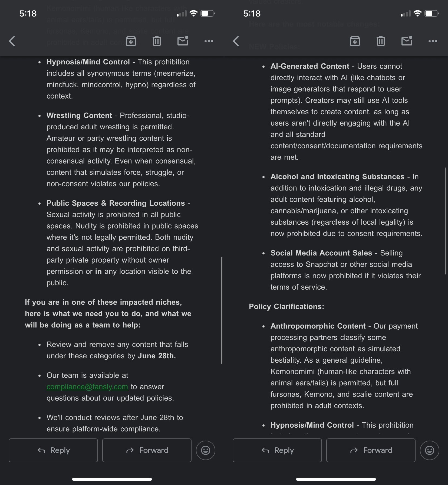Tap the 'AI-Generated Content' heading text
Viewport: 448px width, 485px height.
(x=310, y=66)
